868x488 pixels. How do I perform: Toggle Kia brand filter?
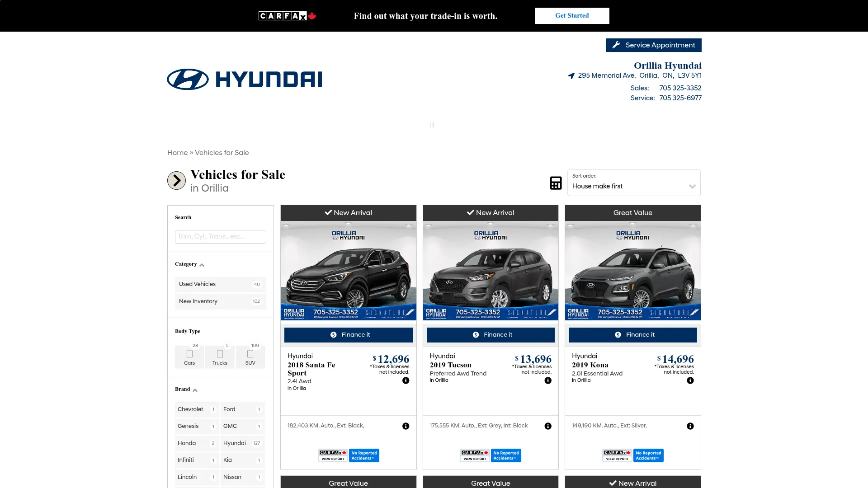(x=242, y=460)
